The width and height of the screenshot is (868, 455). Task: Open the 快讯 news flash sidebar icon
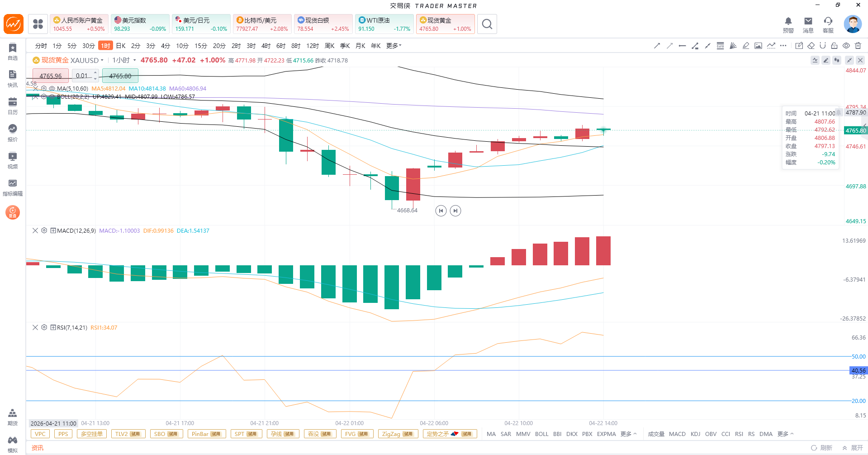(x=13, y=78)
